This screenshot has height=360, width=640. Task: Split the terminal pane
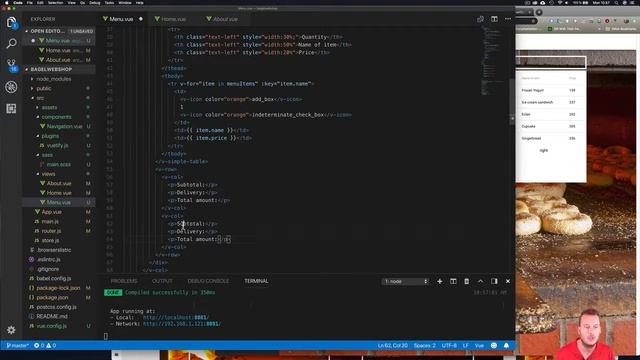(453, 281)
